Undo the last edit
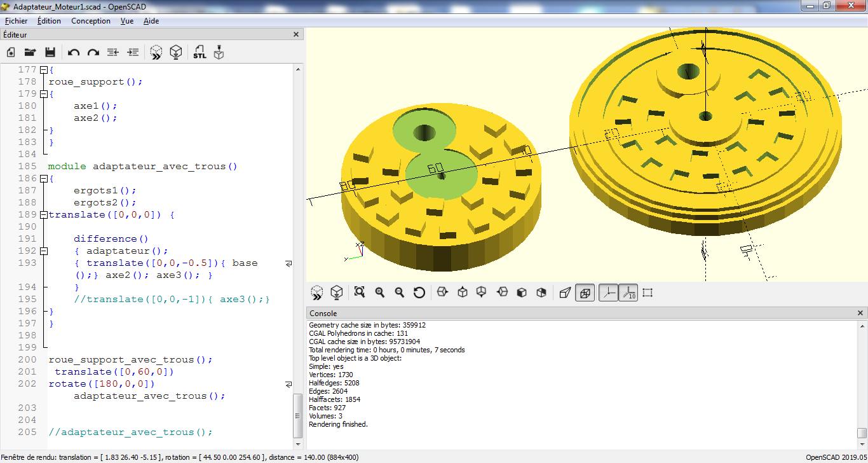The height and width of the screenshot is (463, 868). point(74,52)
